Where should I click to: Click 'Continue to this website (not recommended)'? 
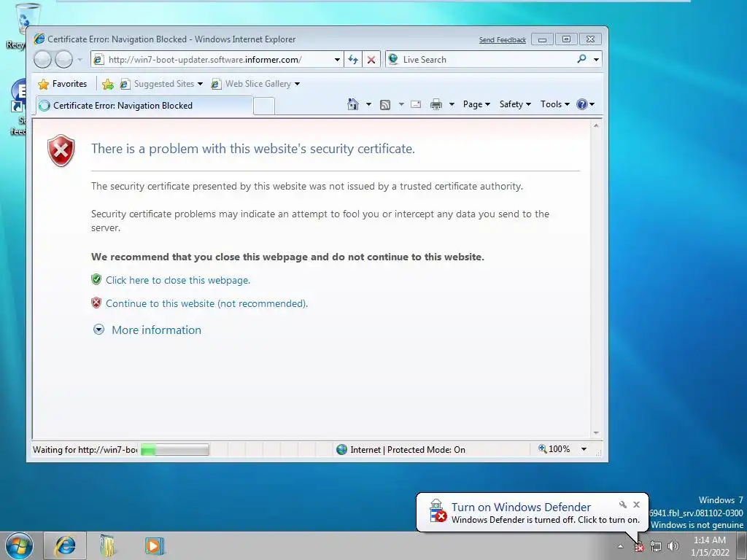(x=206, y=304)
